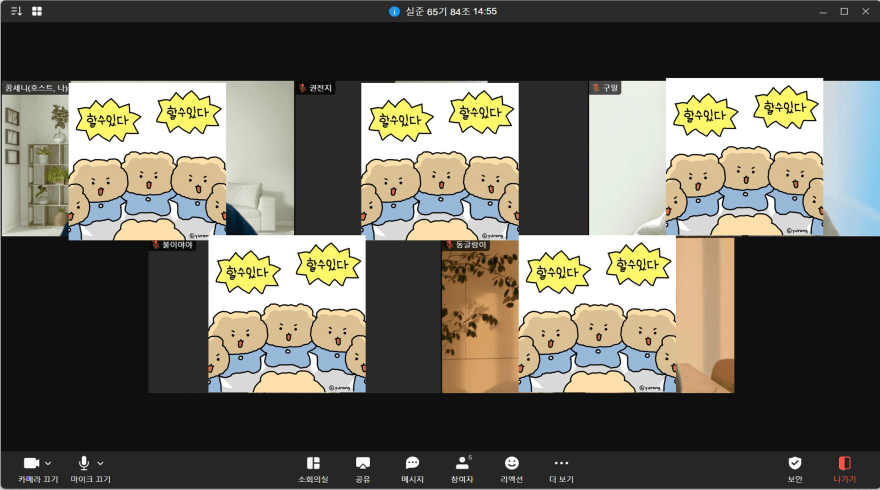Click the meeting title 실준 65기 84조
Viewport: 880px width, 490px height.
[x=437, y=12]
